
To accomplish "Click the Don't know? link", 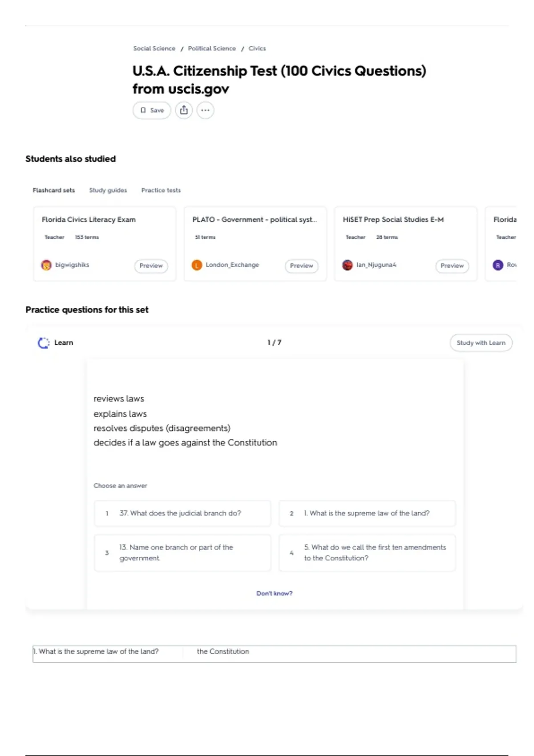I will [x=274, y=593].
